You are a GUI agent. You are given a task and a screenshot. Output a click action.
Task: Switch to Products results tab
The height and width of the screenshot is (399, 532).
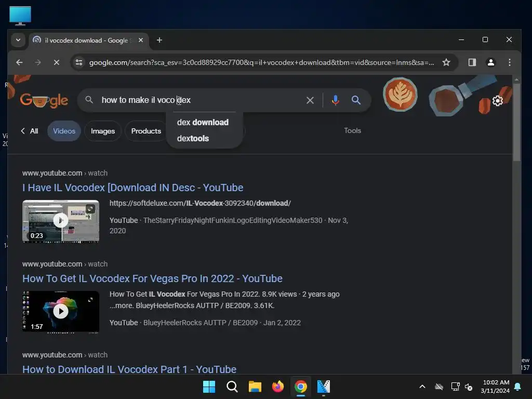(x=146, y=131)
